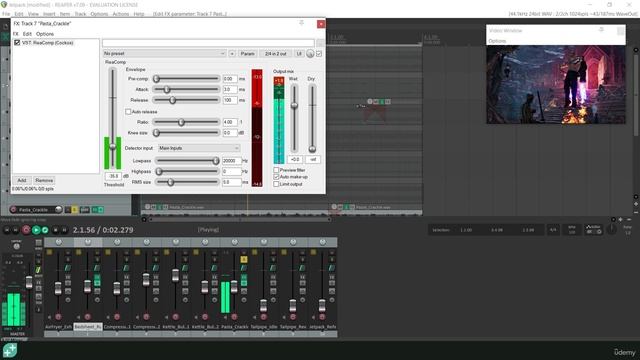Go to project start in transport
This screenshot has width=640, height=360.
[7, 230]
